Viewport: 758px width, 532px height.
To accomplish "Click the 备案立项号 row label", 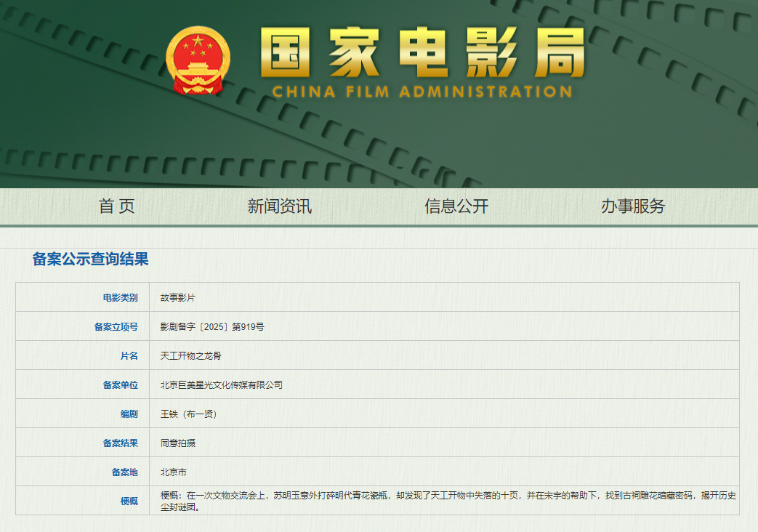I will pyautogui.click(x=116, y=327).
